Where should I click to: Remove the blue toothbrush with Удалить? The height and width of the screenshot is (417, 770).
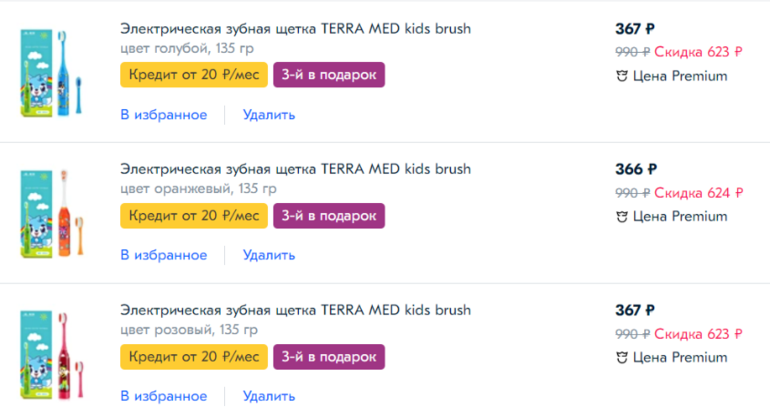pos(269,115)
